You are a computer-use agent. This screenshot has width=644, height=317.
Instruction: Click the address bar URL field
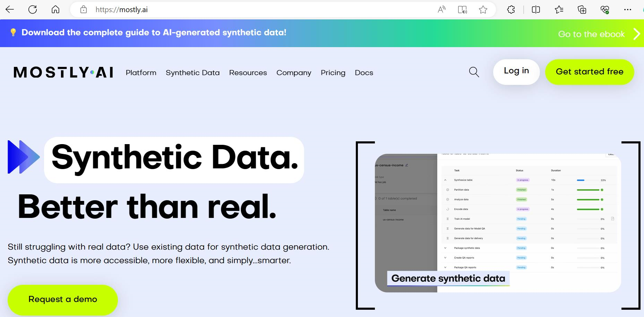243,10
